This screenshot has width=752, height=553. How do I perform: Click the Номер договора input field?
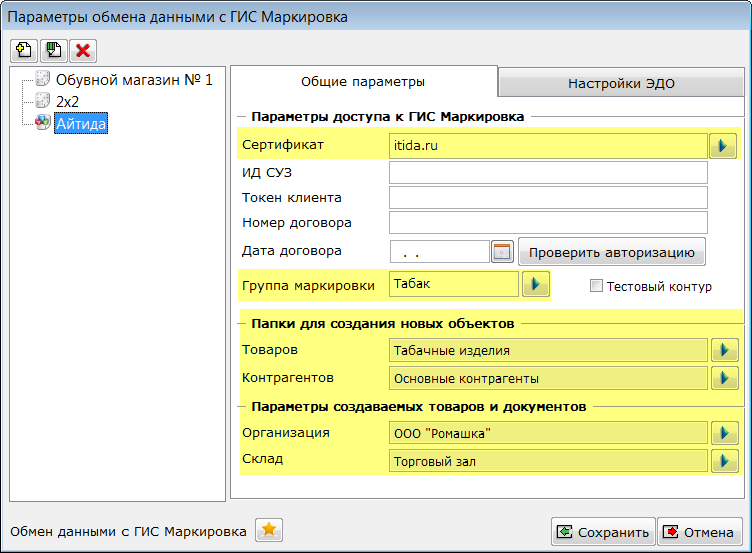coord(548,223)
